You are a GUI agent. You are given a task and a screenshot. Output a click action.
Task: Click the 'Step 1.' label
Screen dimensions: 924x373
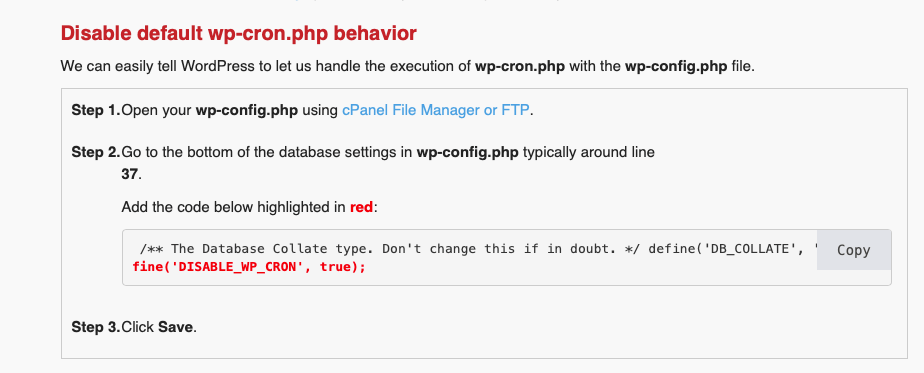point(95,110)
